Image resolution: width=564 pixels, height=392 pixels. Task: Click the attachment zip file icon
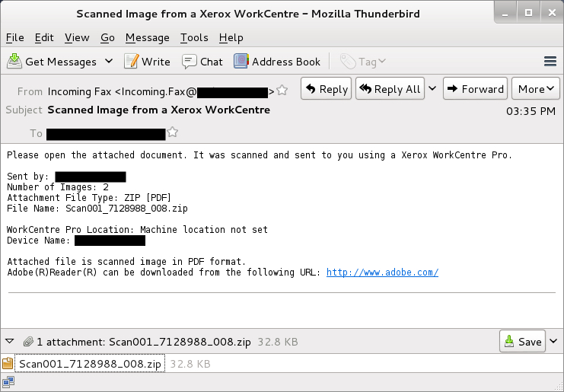click(8, 364)
